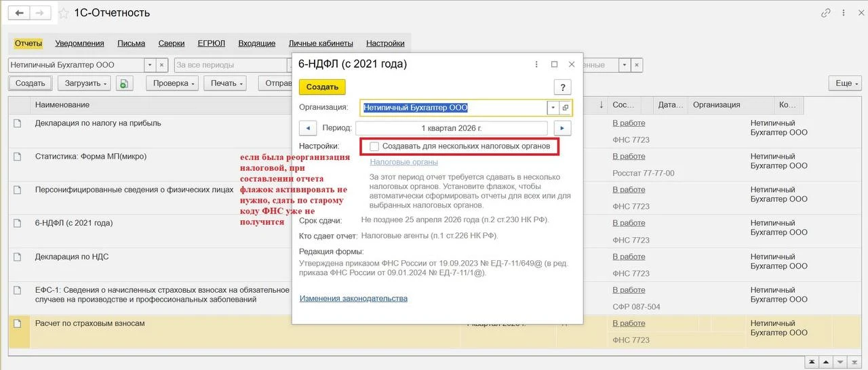This screenshot has width=868, height=370.
Task: Open the Личные кабинеты section
Action: [321, 43]
